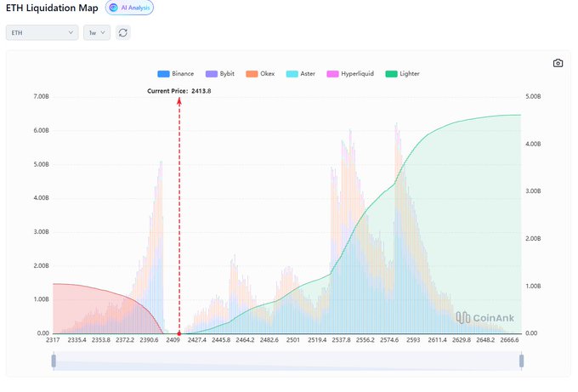
Task: Click the refresh chart icon
Action: [123, 33]
